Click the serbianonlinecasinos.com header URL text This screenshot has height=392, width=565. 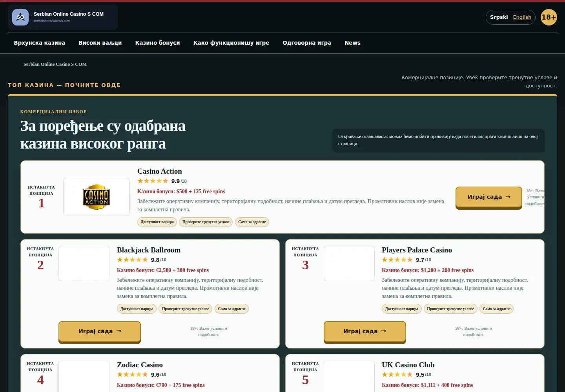tap(52, 21)
